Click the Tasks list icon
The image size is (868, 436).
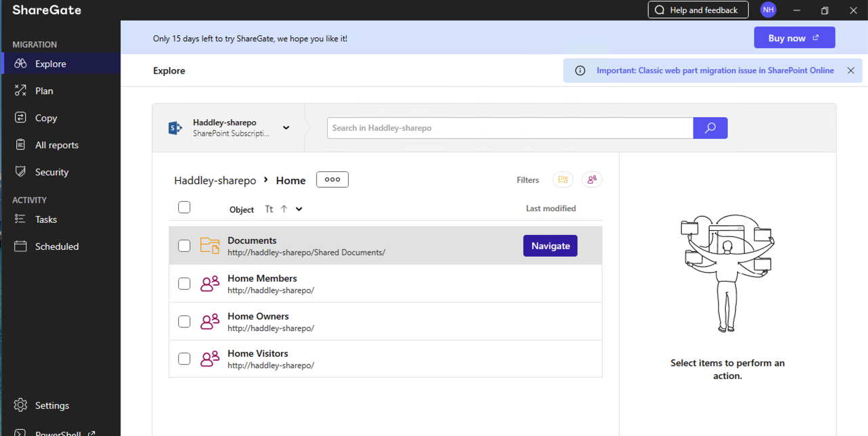click(x=20, y=219)
